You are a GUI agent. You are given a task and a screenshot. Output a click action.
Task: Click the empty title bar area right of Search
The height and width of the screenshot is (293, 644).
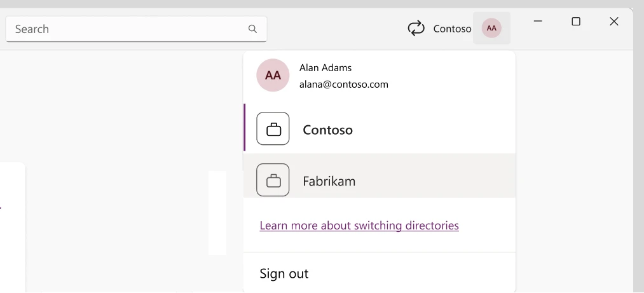(x=337, y=29)
